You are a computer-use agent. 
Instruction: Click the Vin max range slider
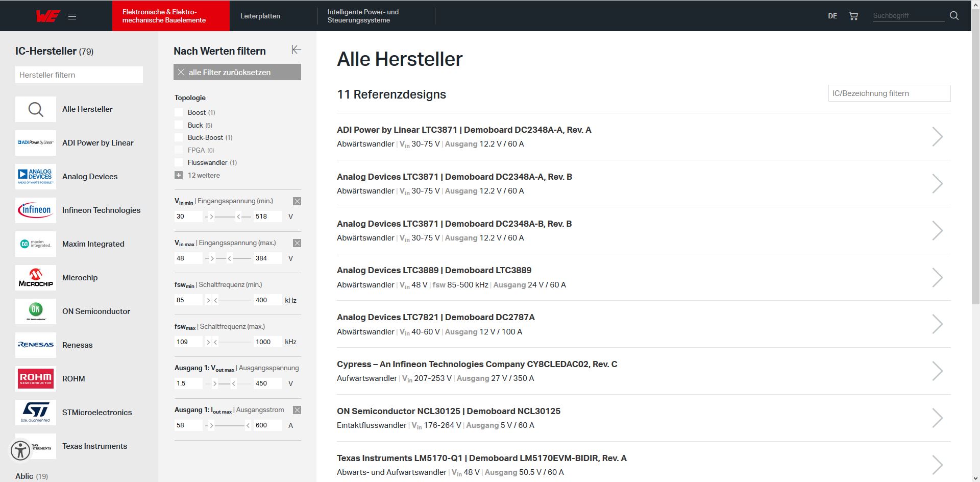click(x=228, y=258)
